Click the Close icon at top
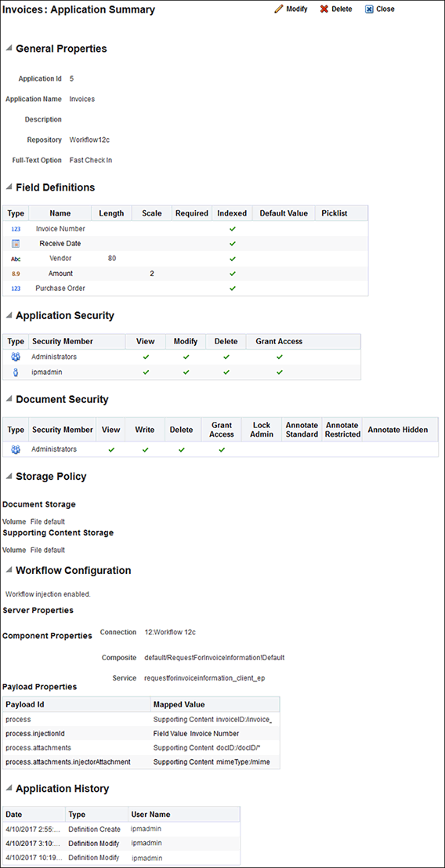The height and width of the screenshot is (868, 445). [x=369, y=9]
